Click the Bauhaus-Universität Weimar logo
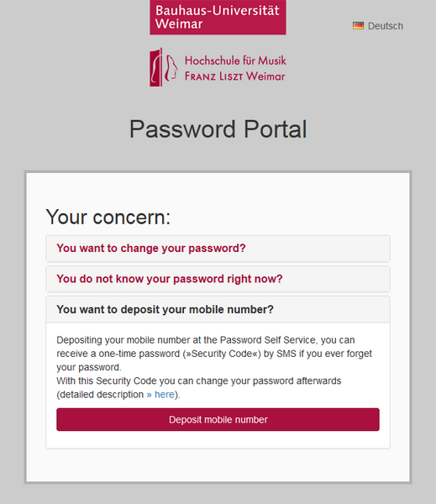 (x=218, y=18)
